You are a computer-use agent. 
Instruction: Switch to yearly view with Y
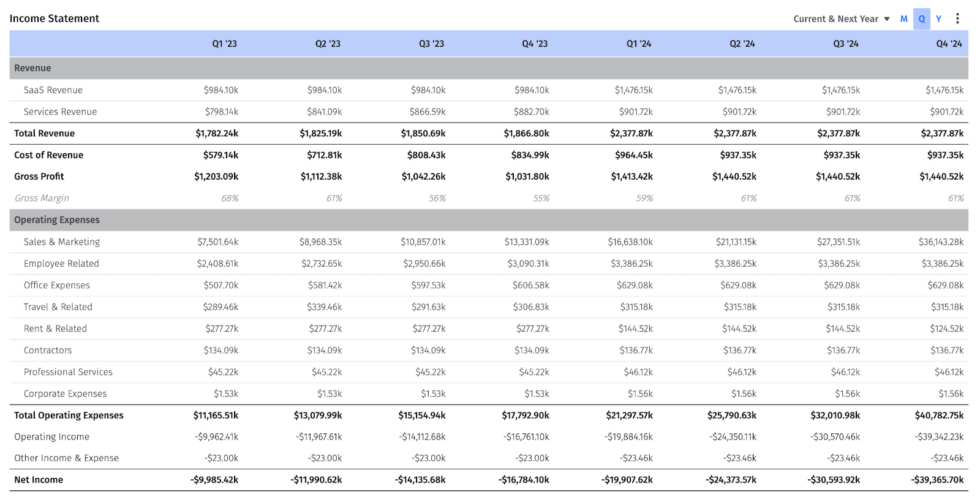(x=938, y=19)
